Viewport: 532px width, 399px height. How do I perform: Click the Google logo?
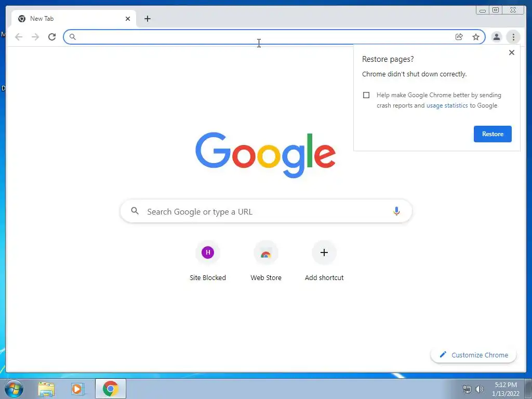[x=265, y=155]
